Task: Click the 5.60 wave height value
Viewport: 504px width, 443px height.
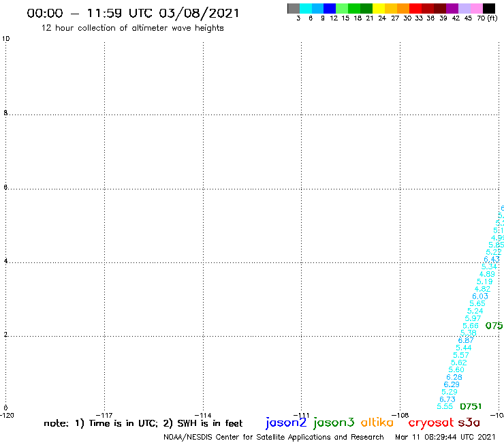Action: (456, 369)
